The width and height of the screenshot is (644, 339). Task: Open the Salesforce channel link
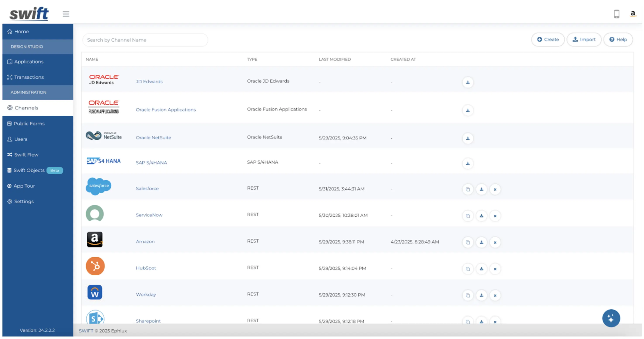[147, 188]
